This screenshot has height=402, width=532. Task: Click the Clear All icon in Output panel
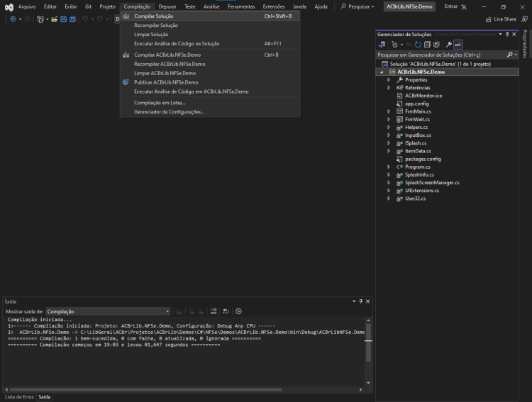click(214, 311)
